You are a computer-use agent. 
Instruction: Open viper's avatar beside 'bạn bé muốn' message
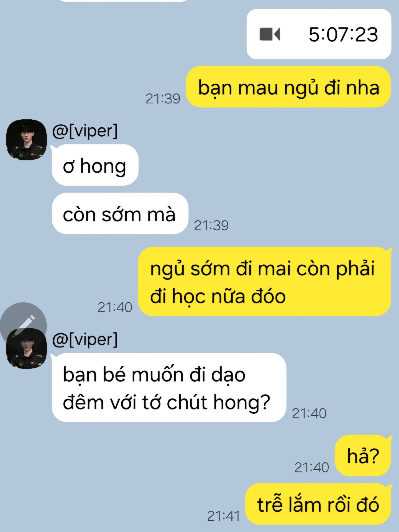click(x=26, y=348)
